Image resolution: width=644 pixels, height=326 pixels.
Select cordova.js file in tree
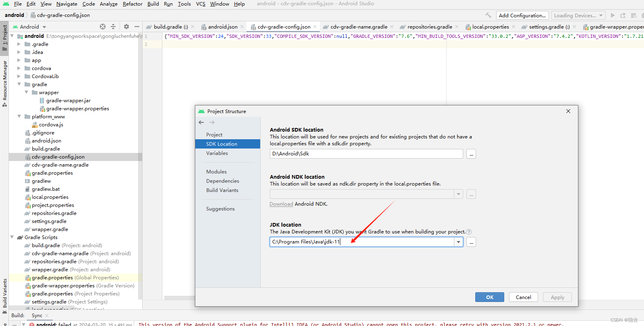[51, 125]
